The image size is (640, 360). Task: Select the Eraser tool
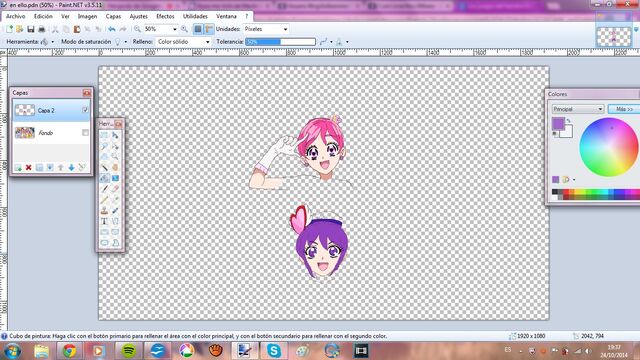coord(116,189)
